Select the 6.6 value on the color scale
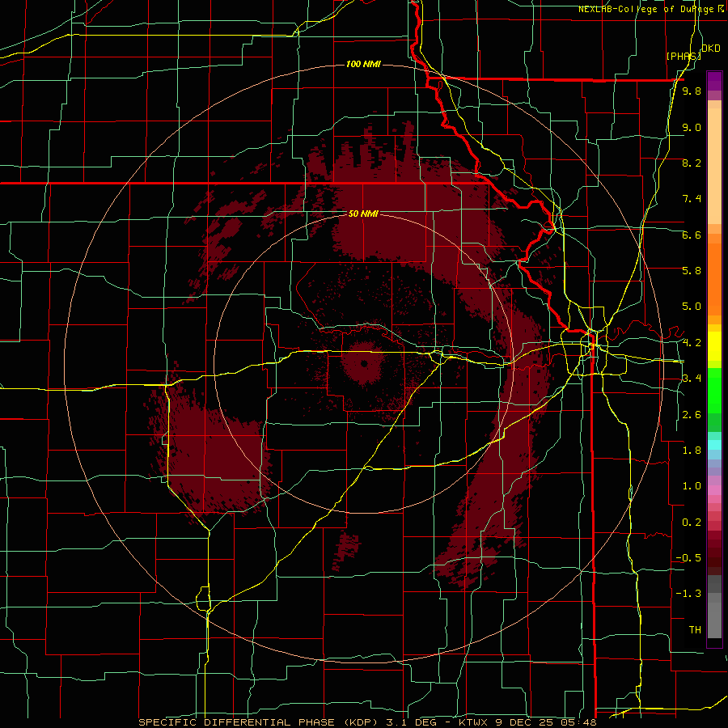 692,235
